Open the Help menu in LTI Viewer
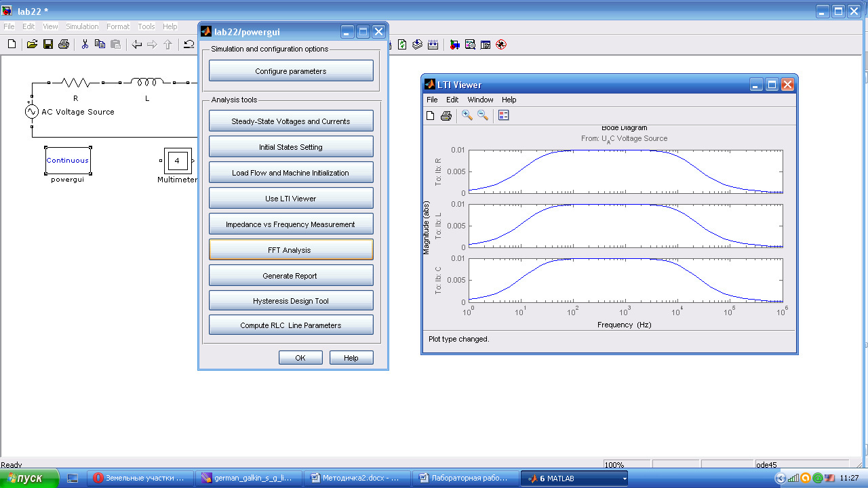This screenshot has height=488, width=868. tap(509, 100)
